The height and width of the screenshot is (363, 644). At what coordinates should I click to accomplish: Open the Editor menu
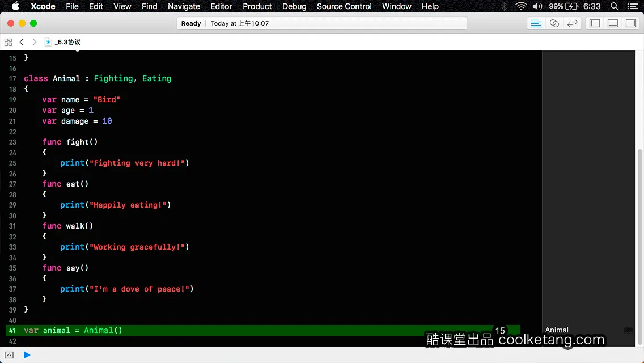[x=221, y=6]
